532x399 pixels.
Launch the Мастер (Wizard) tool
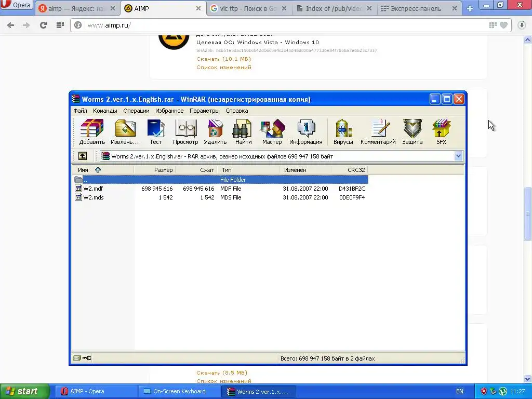click(x=272, y=132)
